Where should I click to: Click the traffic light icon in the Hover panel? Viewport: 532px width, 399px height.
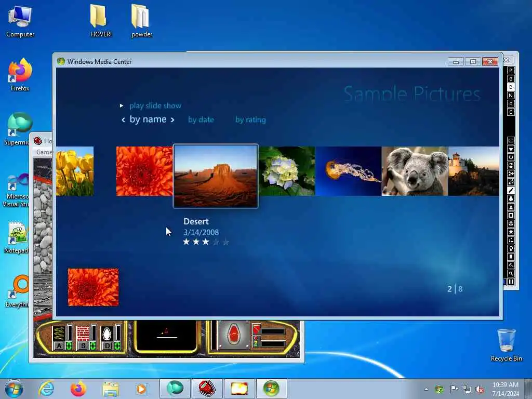tap(256, 342)
